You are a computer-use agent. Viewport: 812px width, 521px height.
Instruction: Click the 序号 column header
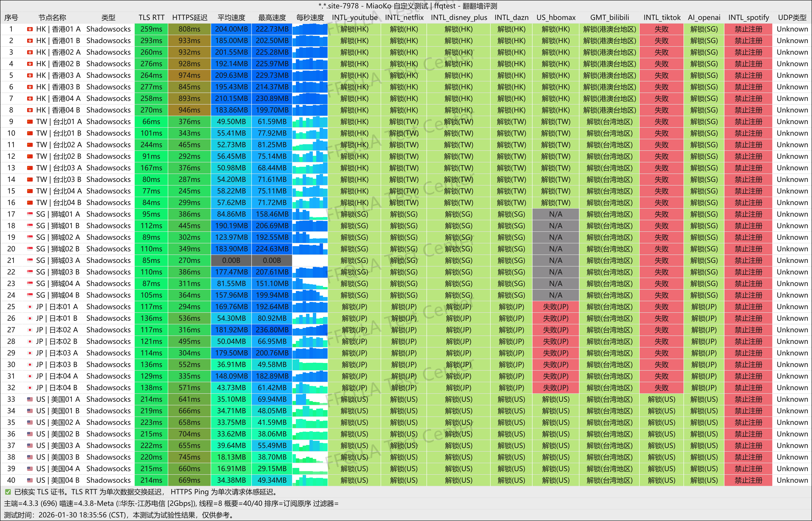[x=11, y=18]
